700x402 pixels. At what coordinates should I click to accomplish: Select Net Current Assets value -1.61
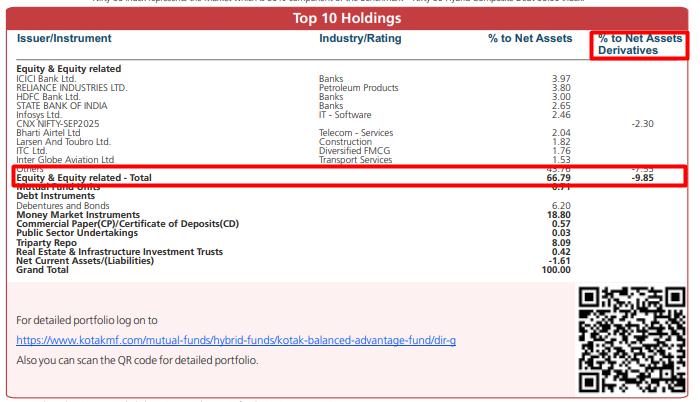pos(559,260)
